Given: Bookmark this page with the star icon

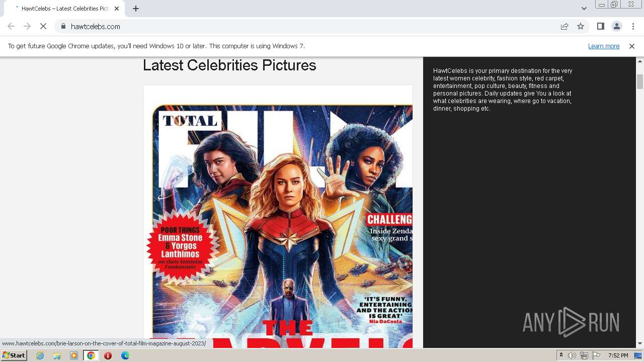Looking at the screenshot, I should point(581,26).
